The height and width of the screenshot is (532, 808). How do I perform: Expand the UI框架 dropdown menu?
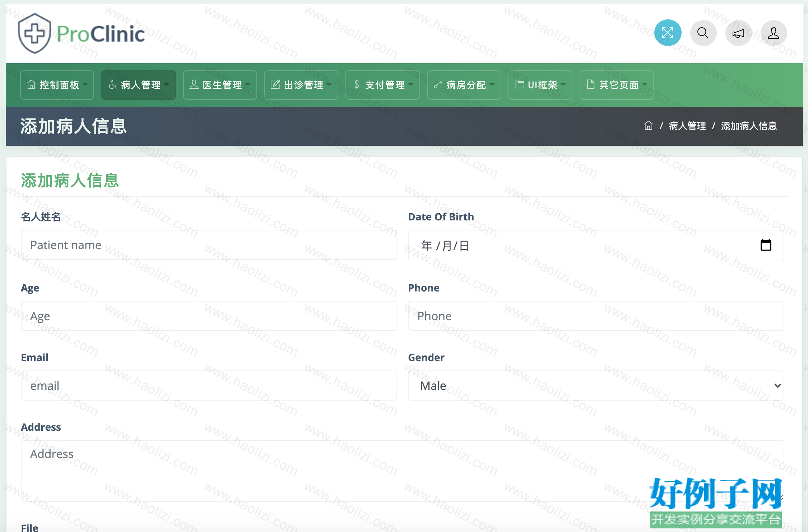540,85
